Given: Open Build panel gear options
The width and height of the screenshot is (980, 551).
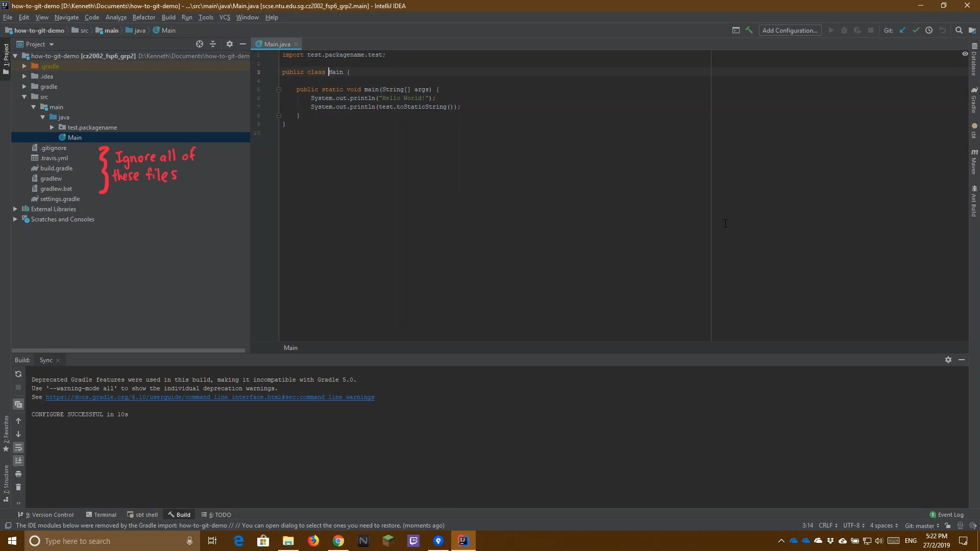Looking at the screenshot, I should point(948,360).
